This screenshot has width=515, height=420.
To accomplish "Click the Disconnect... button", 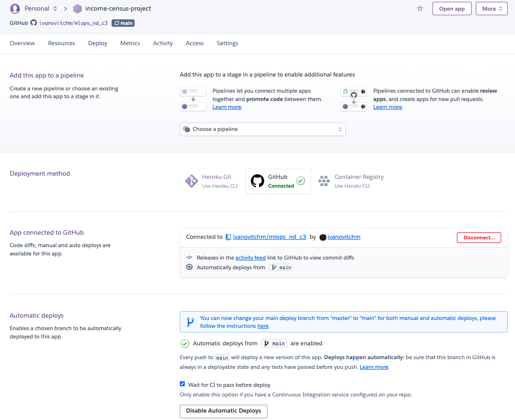I will coord(479,237).
